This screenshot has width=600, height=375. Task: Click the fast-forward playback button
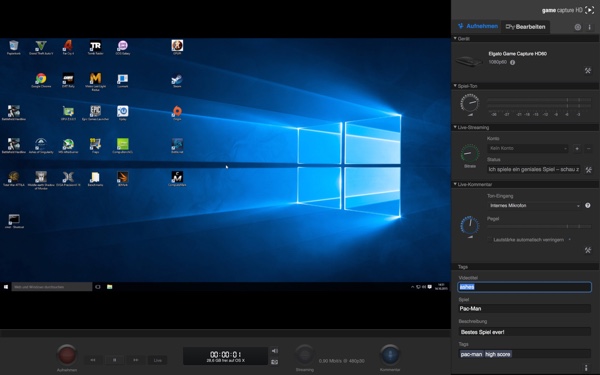[136, 360]
